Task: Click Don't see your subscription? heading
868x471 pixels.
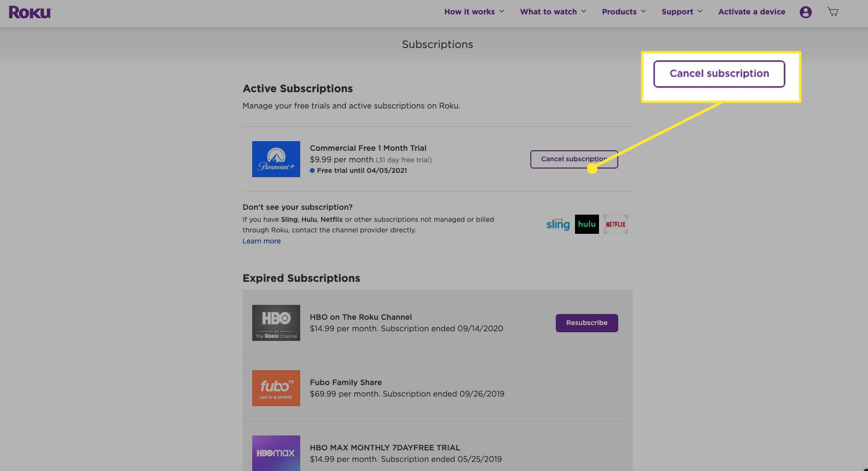Action: coord(297,207)
